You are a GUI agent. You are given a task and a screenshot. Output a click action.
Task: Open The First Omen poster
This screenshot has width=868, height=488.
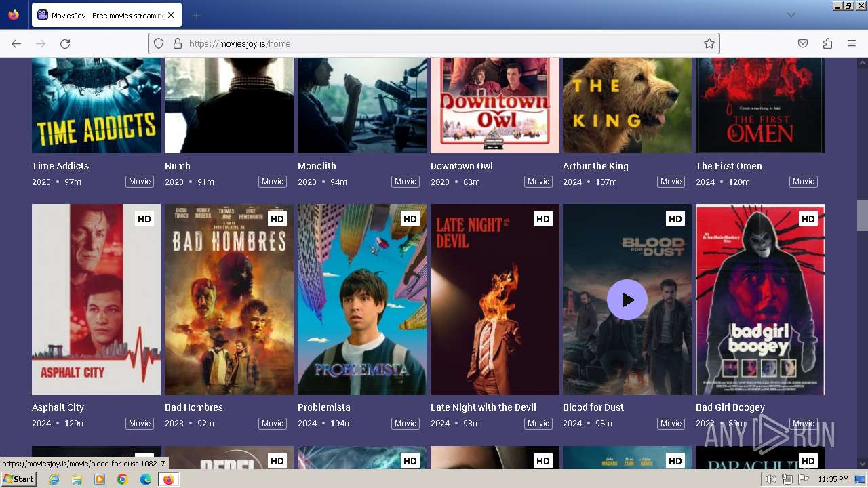pyautogui.click(x=760, y=105)
